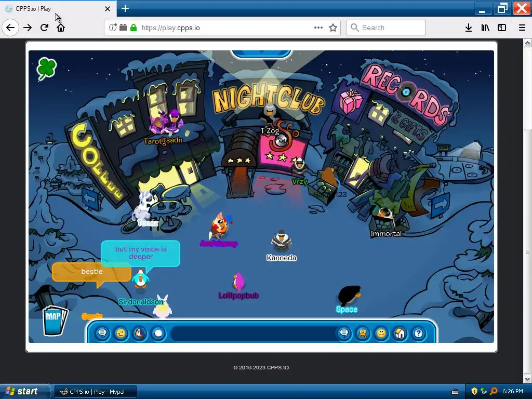
Task: Open page actions three-dot menu in address bar
Action: click(x=318, y=28)
